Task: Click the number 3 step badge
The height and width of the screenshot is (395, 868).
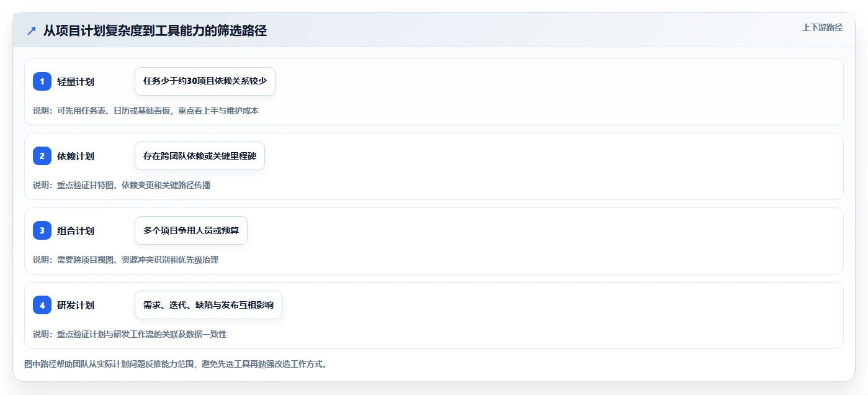Action: pos(42,230)
